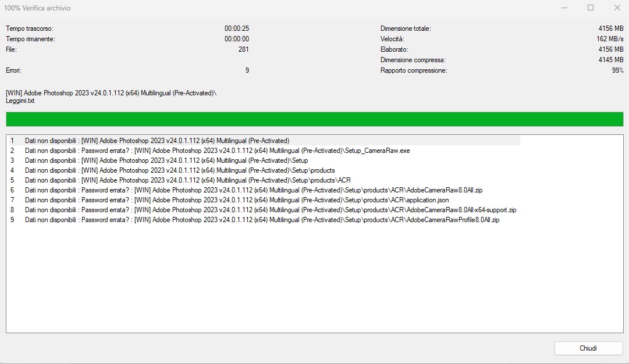Close the Verifica archivio window
The height and width of the screenshot is (364, 629).
click(x=617, y=8)
